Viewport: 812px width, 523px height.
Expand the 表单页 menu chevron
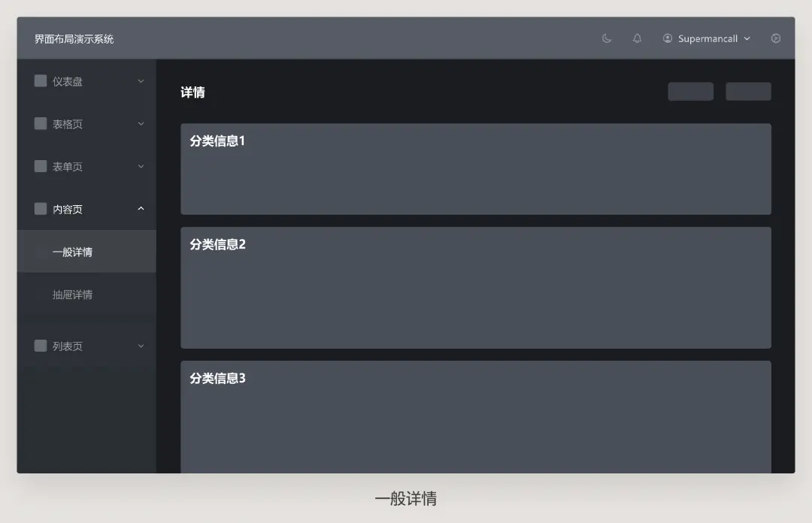click(x=141, y=166)
